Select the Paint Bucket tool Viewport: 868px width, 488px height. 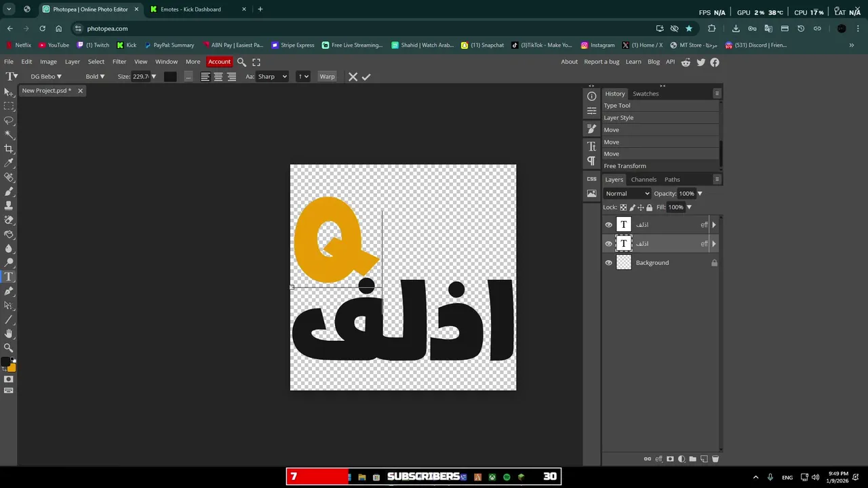9,235
